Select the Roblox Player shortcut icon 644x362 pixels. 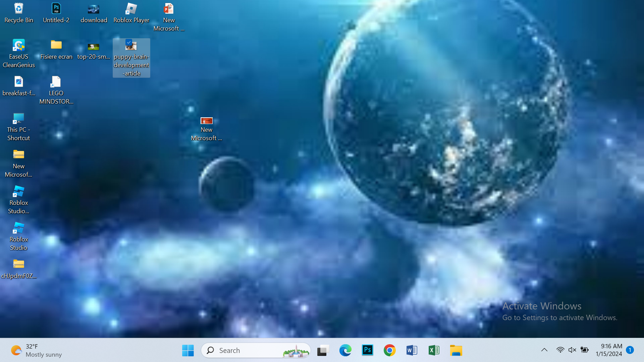click(131, 13)
